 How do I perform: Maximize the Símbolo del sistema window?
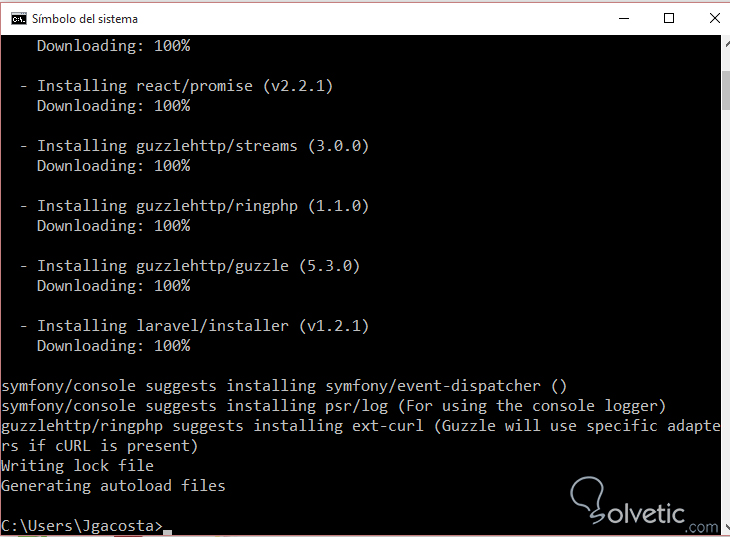coord(669,18)
